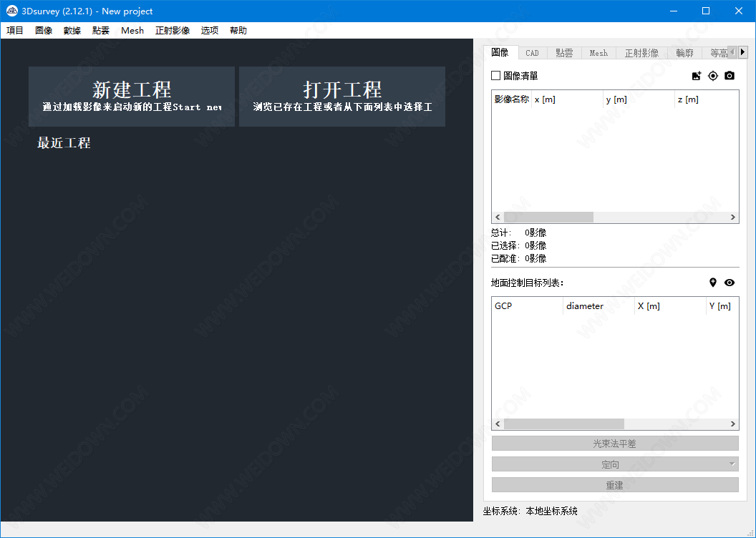Click the target crosshair icon above image list
756x538 pixels.
tap(712, 76)
